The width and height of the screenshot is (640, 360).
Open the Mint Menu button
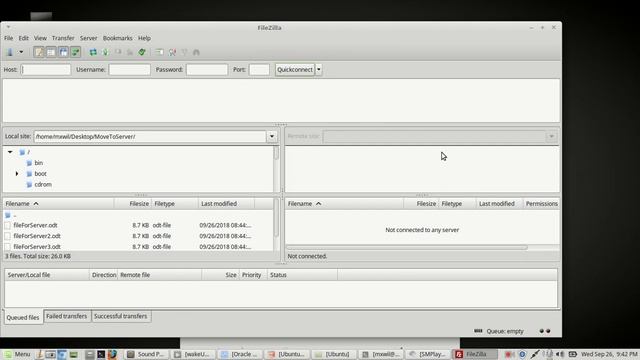tap(16, 354)
